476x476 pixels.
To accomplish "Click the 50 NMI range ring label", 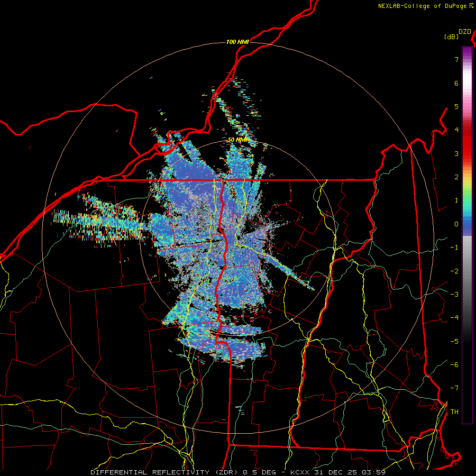I will [x=237, y=140].
